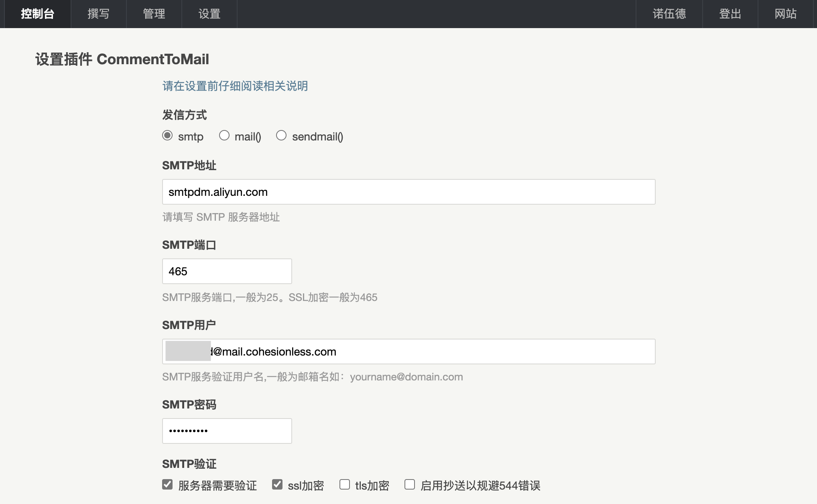Select the sendmail() sending method
This screenshot has width=817, height=504.
(281, 136)
